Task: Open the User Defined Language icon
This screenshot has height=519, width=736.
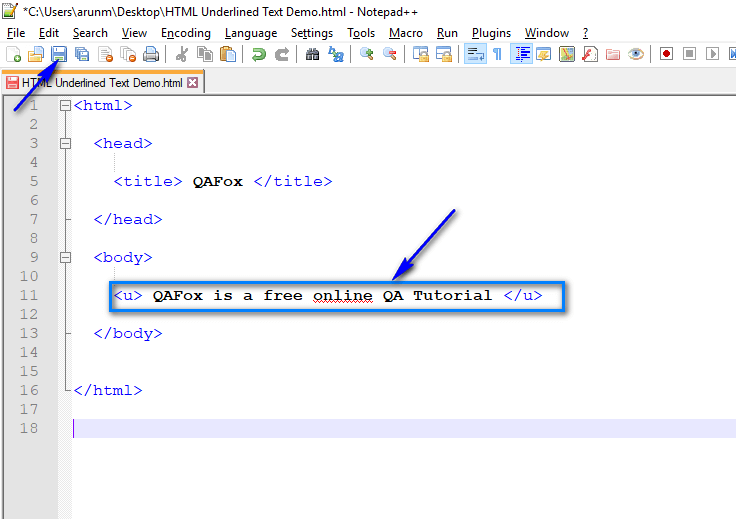Action: pos(544,54)
